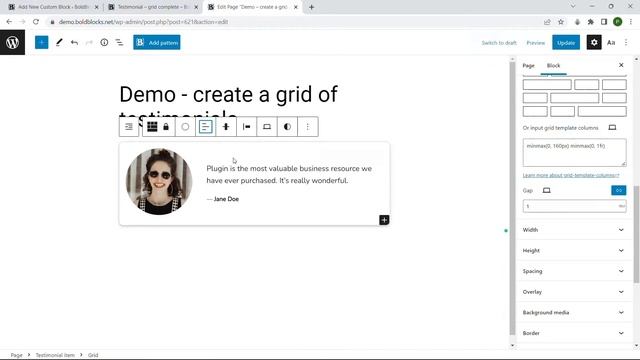Open Chrome tab search dropdown arrow
Viewport: 640px width, 360px height.
[573, 7]
